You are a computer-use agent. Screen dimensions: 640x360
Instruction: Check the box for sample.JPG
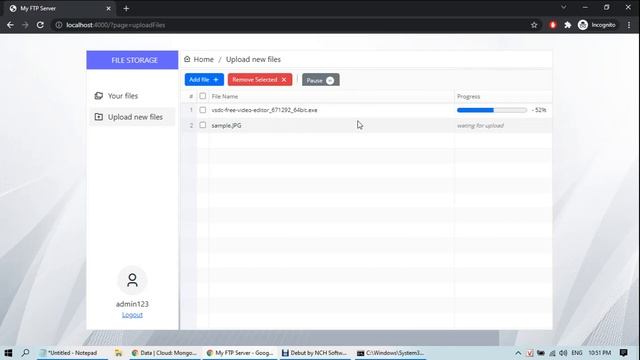[x=202, y=125]
